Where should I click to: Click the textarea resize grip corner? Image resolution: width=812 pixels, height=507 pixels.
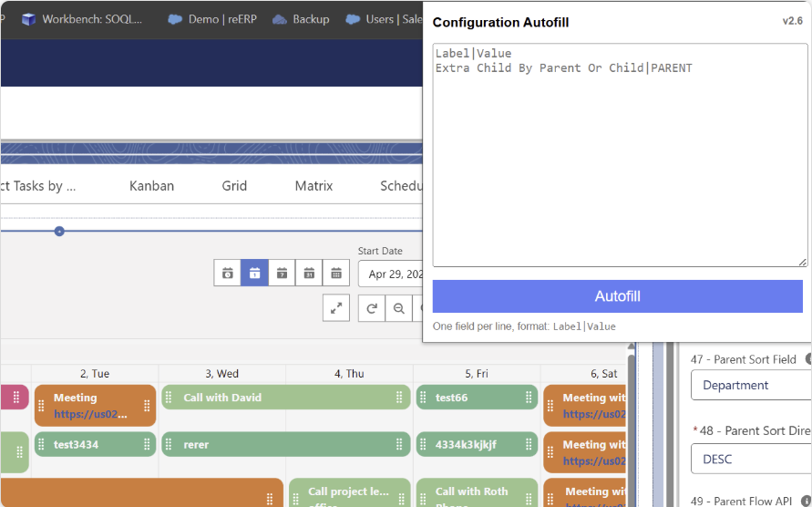802,262
